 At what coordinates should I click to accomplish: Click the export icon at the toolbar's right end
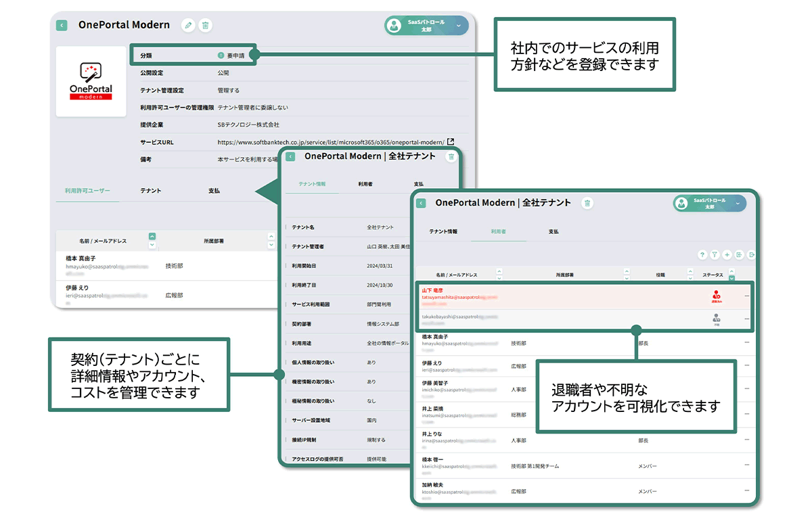pyautogui.click(x=752, y=255)
